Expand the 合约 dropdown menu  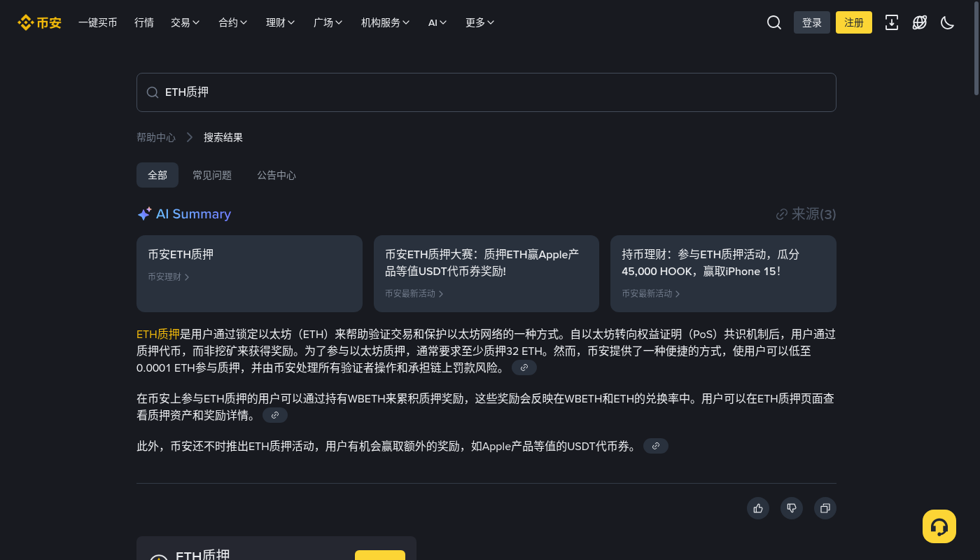(x=233, y=22)
